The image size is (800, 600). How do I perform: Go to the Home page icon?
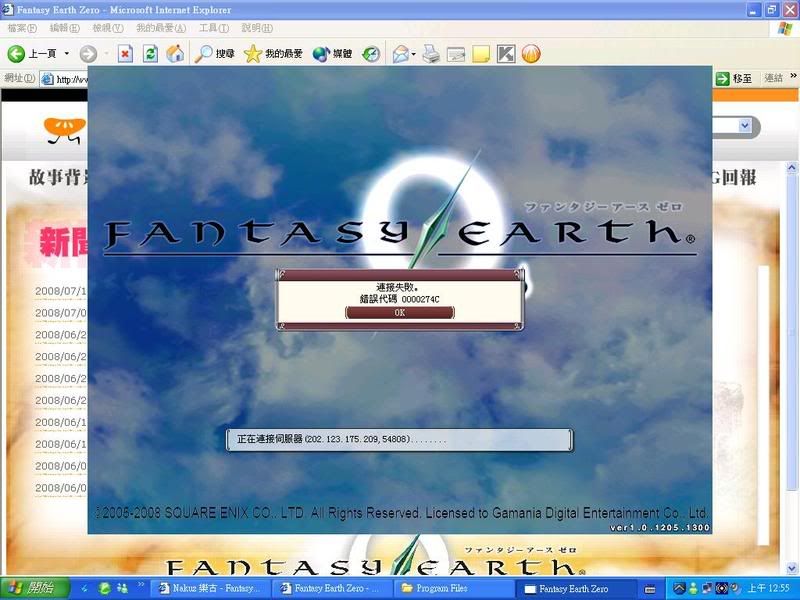[x=175, y=53]
